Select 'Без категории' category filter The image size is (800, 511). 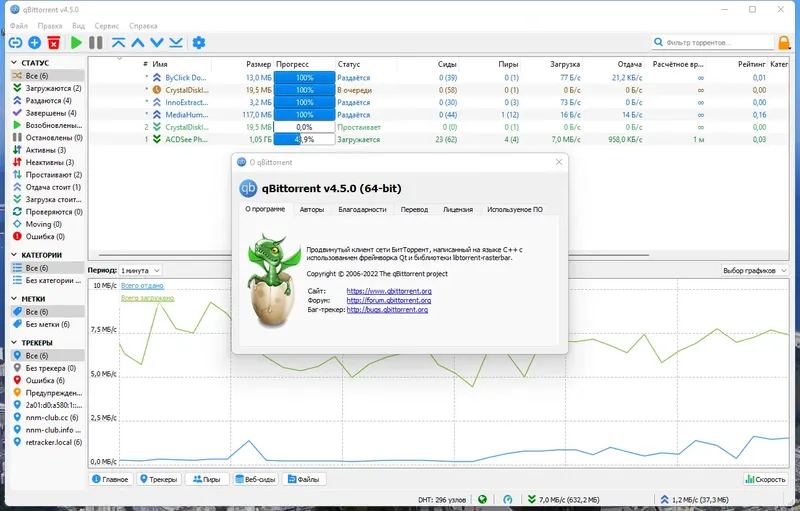coord(47,280)
